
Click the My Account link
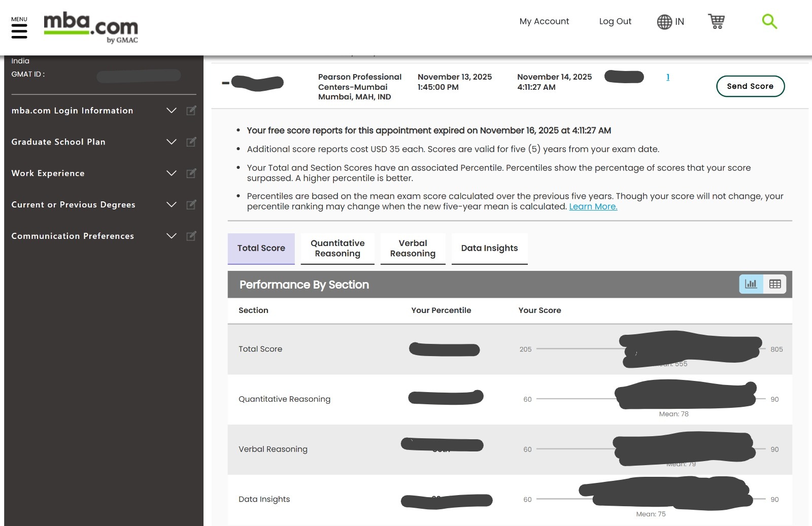tap(544, 21)
